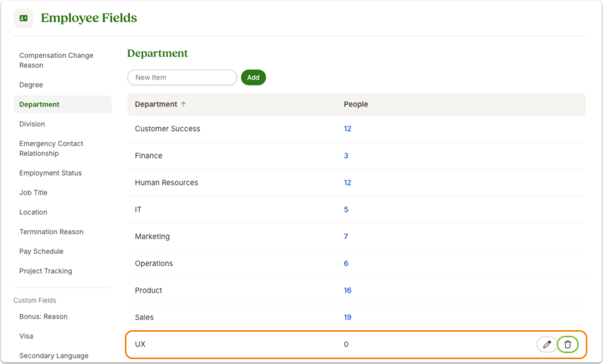Image resolution: width=603 pixels, height=364 pixels.
Task: Select Degree in the sidebar
Action: tap(31, 85)
